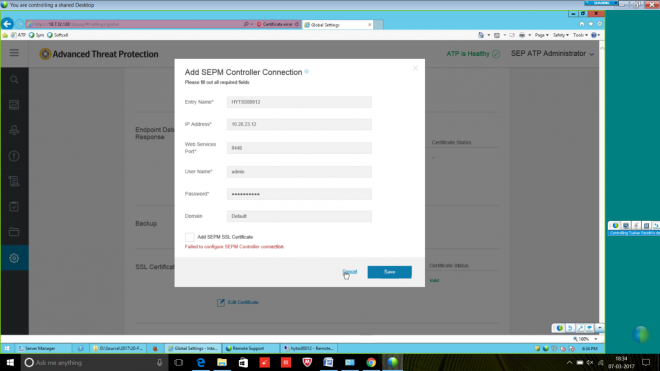Switch to the Global Settings browser tab
Screen dimensions: 660x371
(x=337, y=25)
